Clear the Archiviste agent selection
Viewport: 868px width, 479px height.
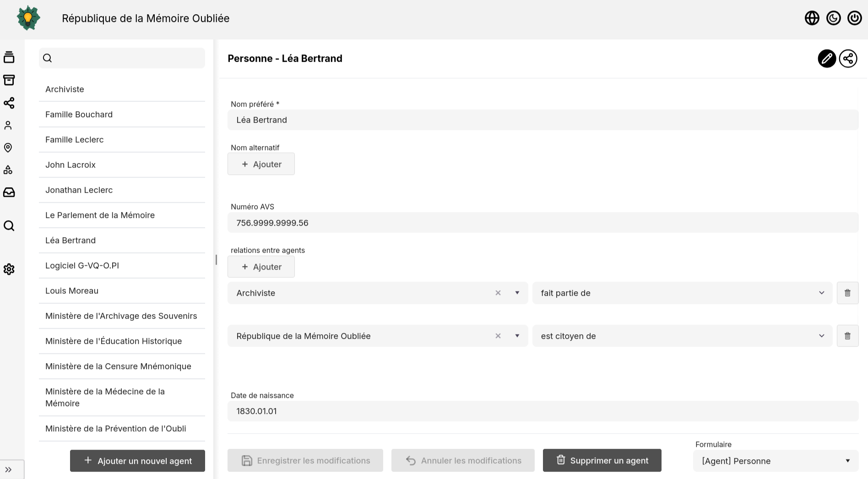[498, 293]
